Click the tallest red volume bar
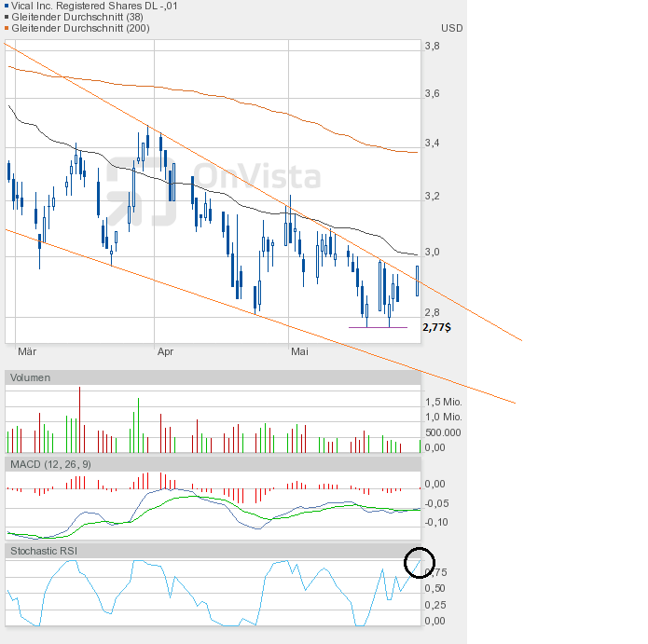This screenshot has height=644, width=648. [80, 419]
